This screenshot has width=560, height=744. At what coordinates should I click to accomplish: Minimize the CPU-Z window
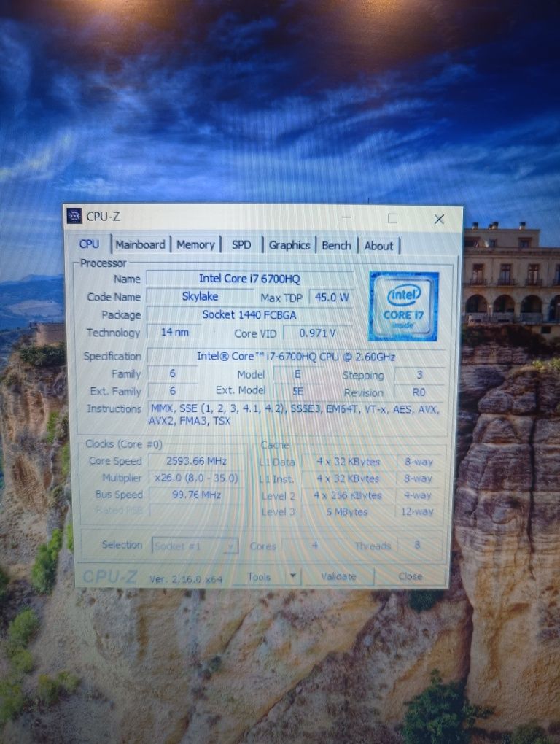pyautogui.click(x=346, y=217)
